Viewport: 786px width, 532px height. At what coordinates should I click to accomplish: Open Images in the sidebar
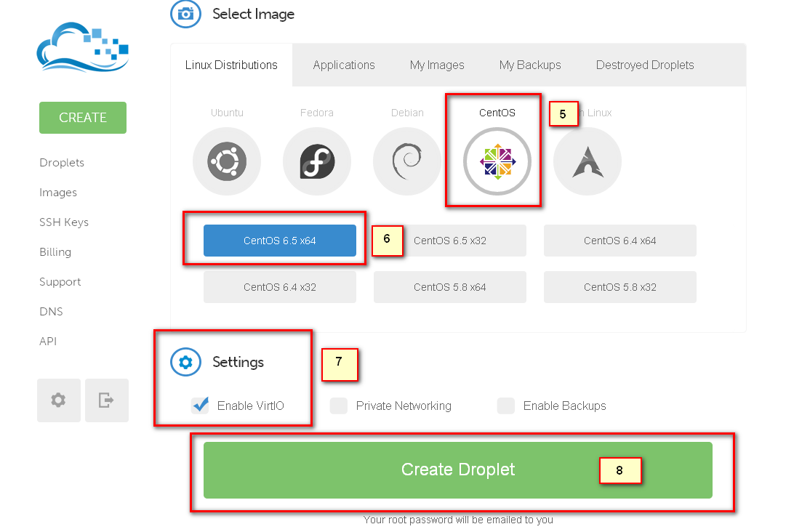(58, 193)
